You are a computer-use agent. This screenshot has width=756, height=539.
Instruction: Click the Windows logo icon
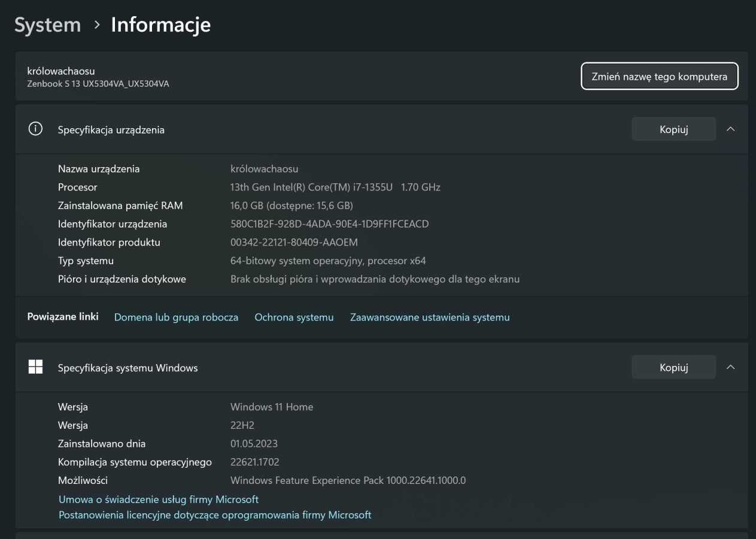tap(35, 367)
